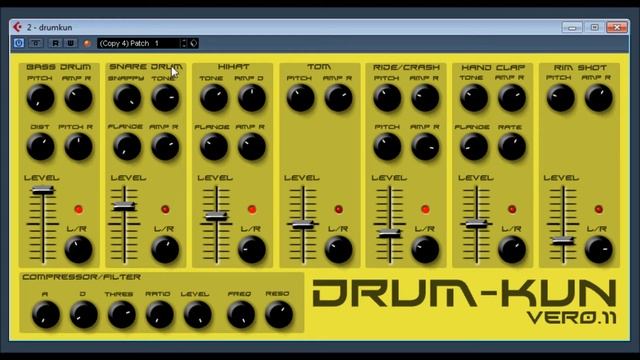The image size is (640, 360).
Task: Click the Hand Clap FLANGE knob
Action: coord(474,147)
